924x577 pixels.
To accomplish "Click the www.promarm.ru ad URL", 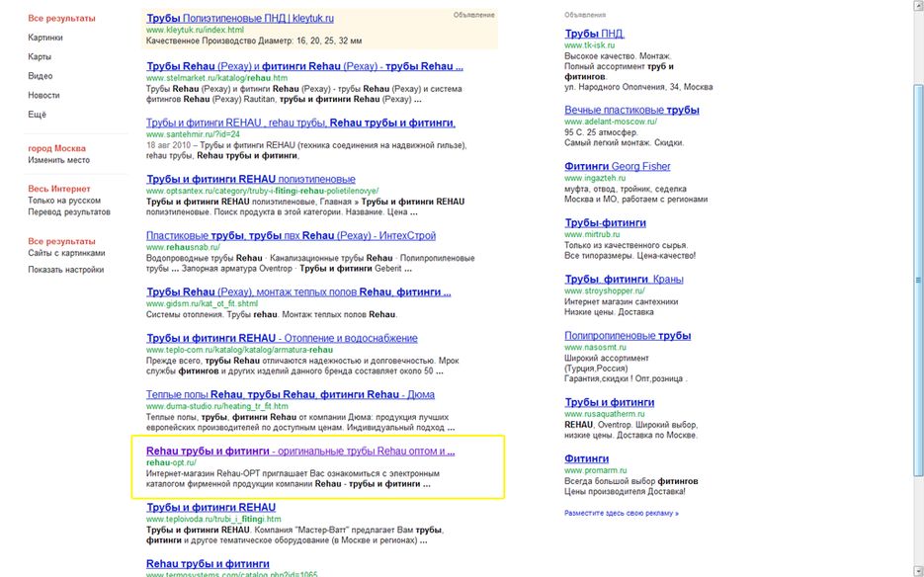I will pos(595,470).
